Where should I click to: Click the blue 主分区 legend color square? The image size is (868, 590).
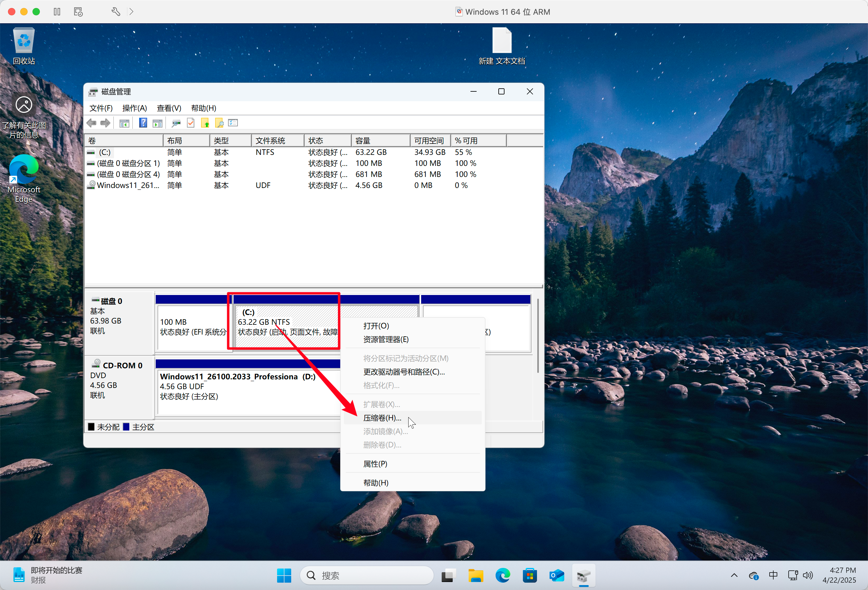[x=126, y=427]
